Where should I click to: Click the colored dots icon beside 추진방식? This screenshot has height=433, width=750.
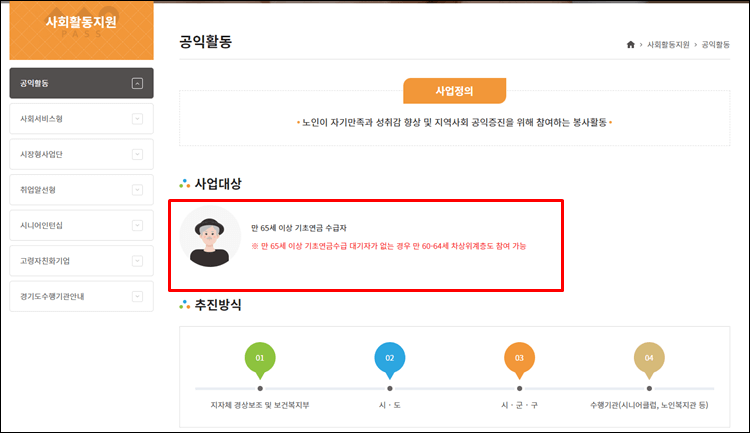click(x=185, y=305)
